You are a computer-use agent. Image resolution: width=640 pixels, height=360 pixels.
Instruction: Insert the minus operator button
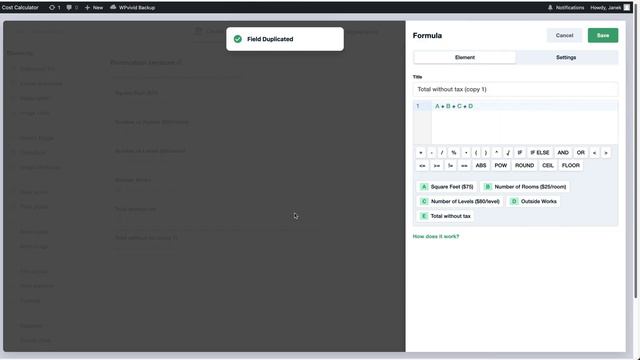[431, 153]
